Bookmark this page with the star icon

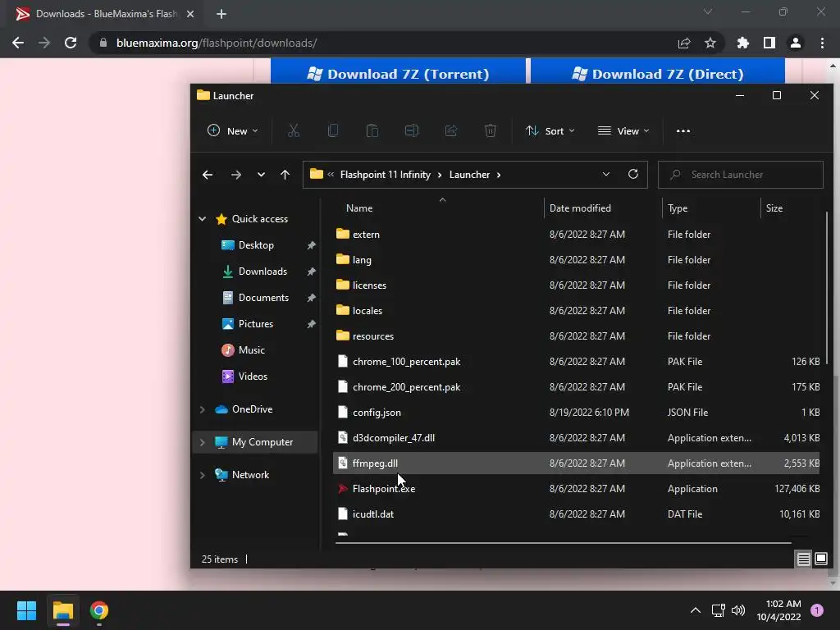[710, 43]
